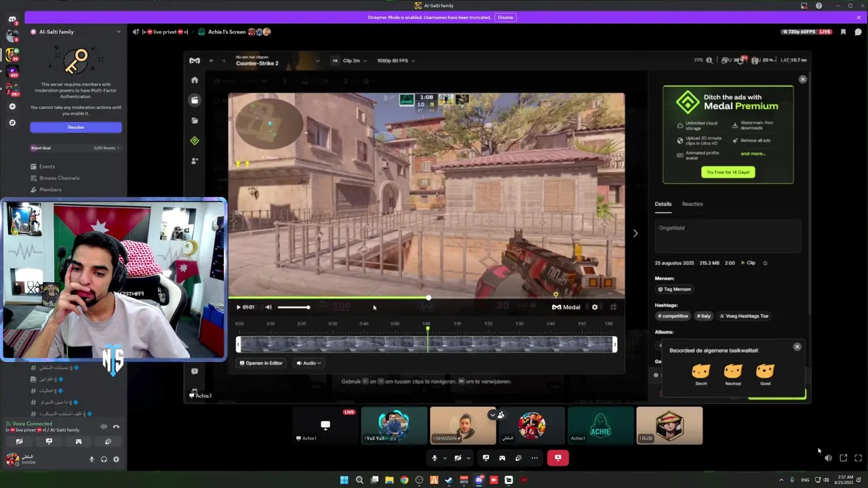Open the Audio dropdown below timeline
Screen dimensions: 868x488
click(x=309, y=363)
